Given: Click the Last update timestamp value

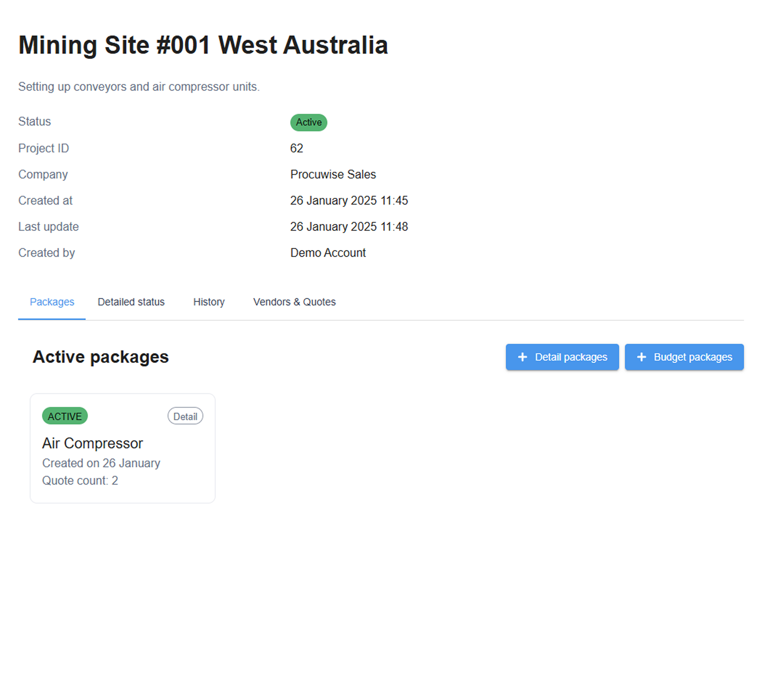Looking at the screenshot, I should click(x=349, y=227).
